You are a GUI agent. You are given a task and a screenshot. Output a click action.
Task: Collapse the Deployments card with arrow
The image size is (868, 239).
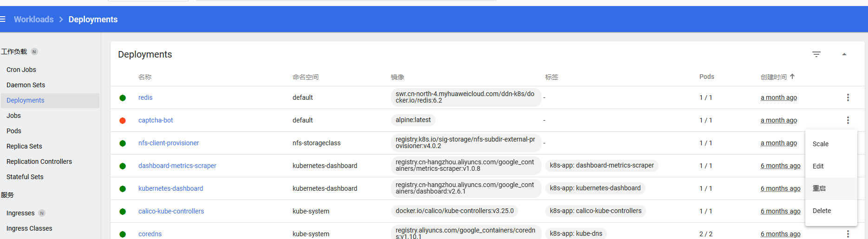point(844,54)
